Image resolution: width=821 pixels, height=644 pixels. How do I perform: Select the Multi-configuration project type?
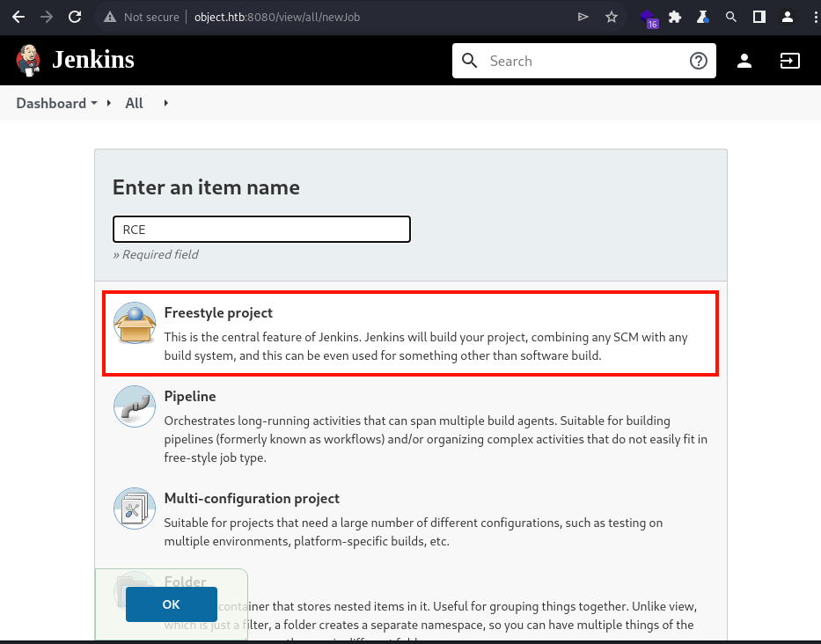click(410, 519)
